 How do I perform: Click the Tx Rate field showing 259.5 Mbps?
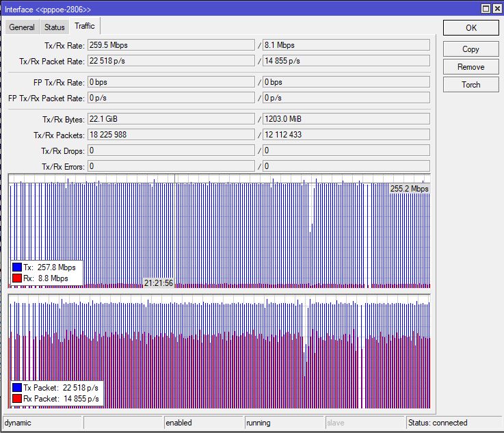tap(171, 45)
